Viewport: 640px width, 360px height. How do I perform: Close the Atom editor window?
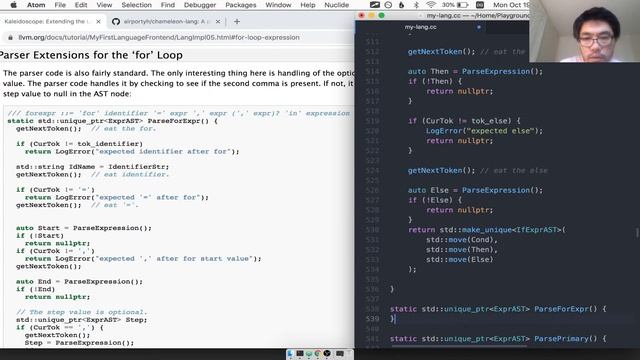361,16
